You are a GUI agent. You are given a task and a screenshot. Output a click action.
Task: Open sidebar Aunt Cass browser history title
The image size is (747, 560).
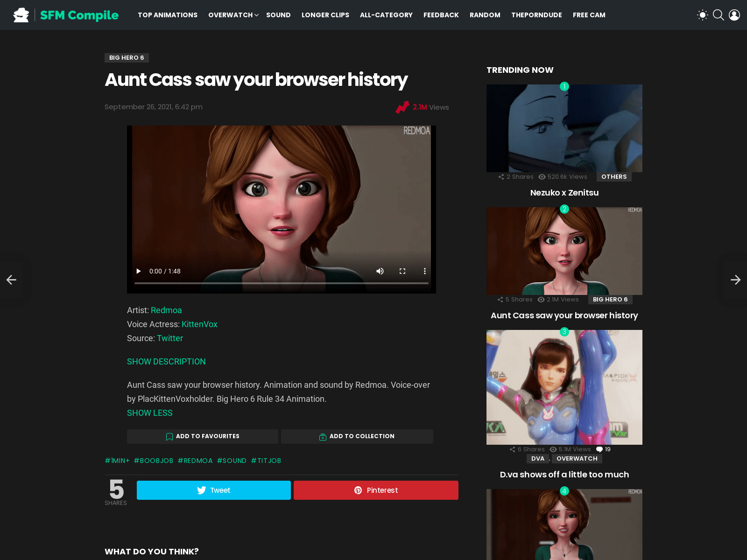(564, 315)
